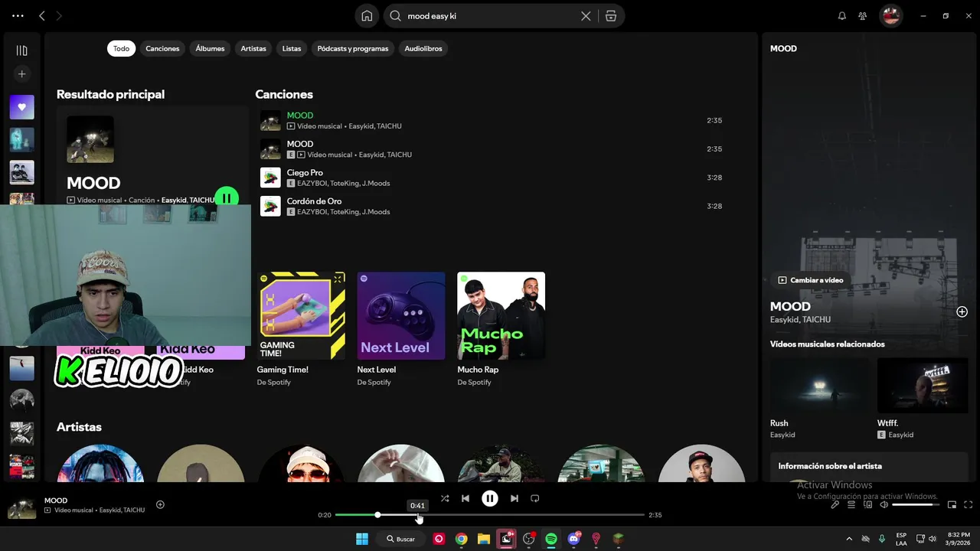
Task: Open Liked Songs heart playlist
Action: pos(21,107)
